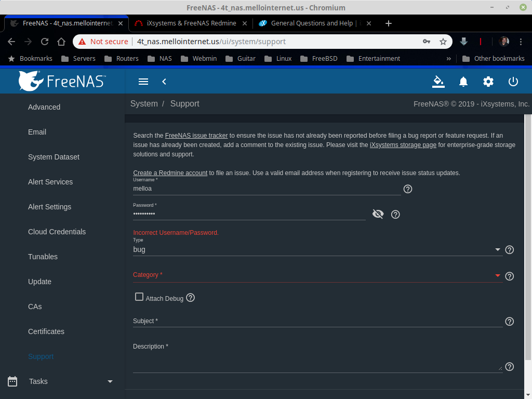Show hidden bookmarks with the double chevron
The width and height of the screenshot is (532, 399).
pyautogui.click(x=448, y=59)
